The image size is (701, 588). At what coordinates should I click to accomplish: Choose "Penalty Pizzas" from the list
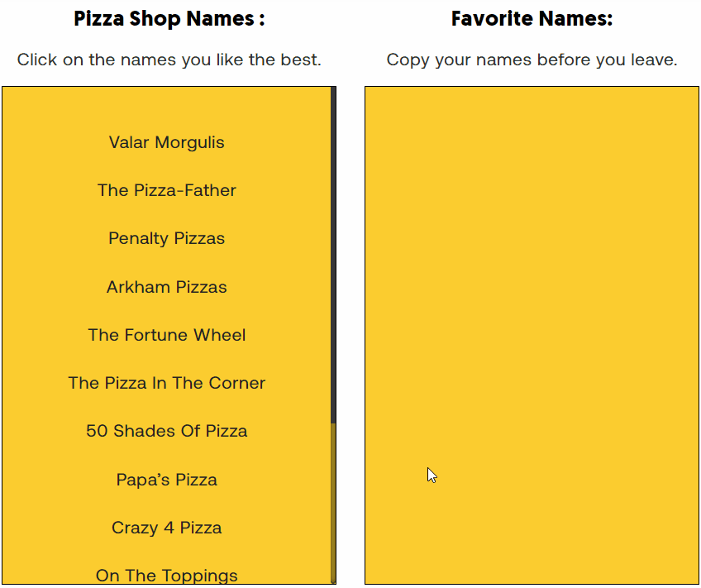pos(166,238)
